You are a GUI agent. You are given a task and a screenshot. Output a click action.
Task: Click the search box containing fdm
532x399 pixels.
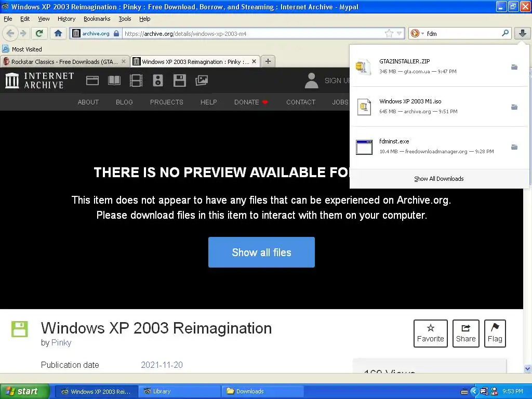462,34
